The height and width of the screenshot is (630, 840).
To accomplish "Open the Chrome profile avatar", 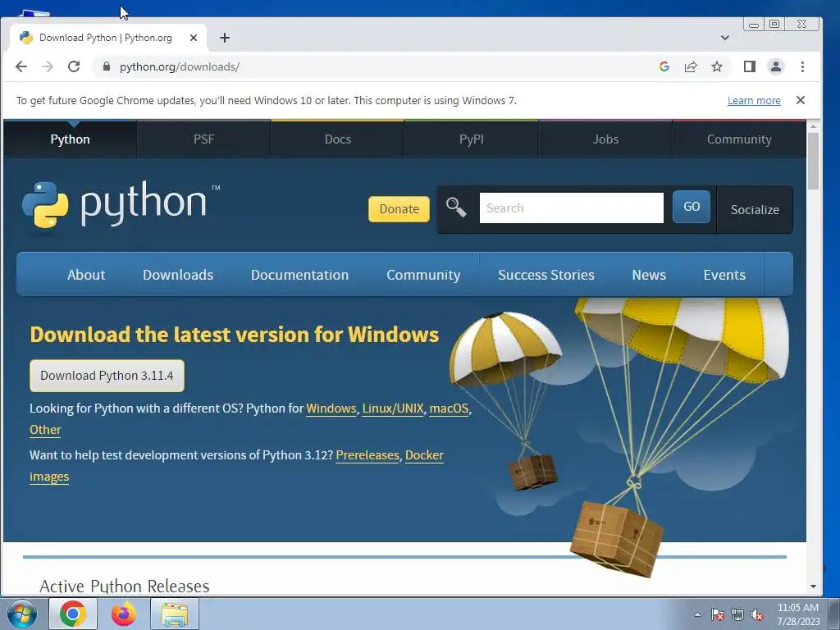I will coord(776,66).
